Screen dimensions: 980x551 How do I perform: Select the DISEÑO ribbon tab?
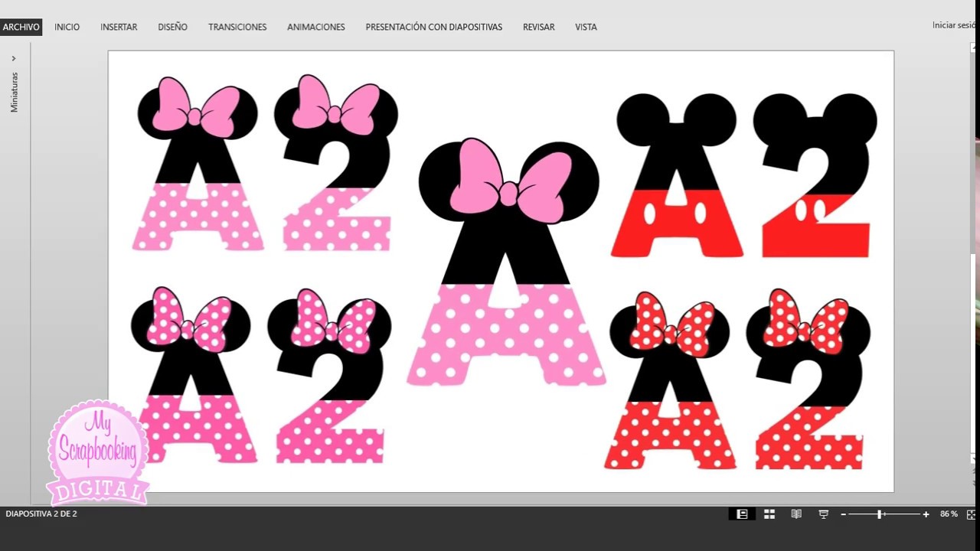(x=172, y=27)
